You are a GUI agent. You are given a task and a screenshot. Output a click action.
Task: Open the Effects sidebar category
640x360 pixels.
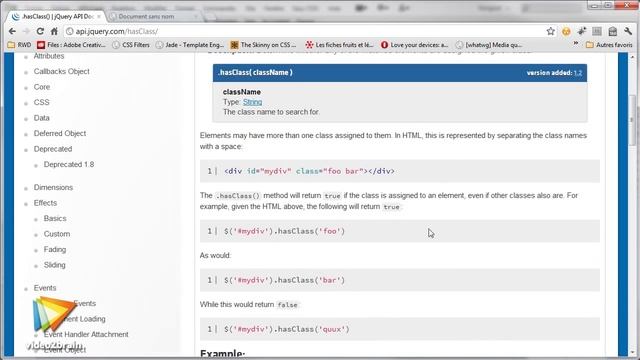pyautogui.click(x=45, y=203)
